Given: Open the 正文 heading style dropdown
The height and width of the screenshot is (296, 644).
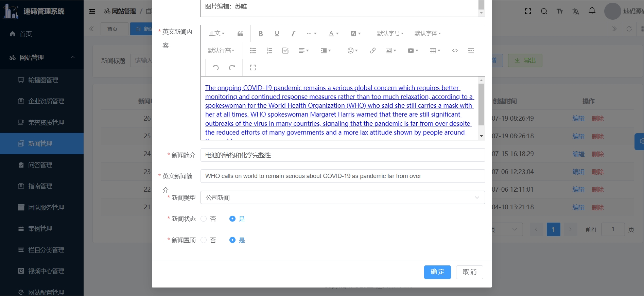Looking at the screenshot, I should pyautogui.click(x=216, y=34).
